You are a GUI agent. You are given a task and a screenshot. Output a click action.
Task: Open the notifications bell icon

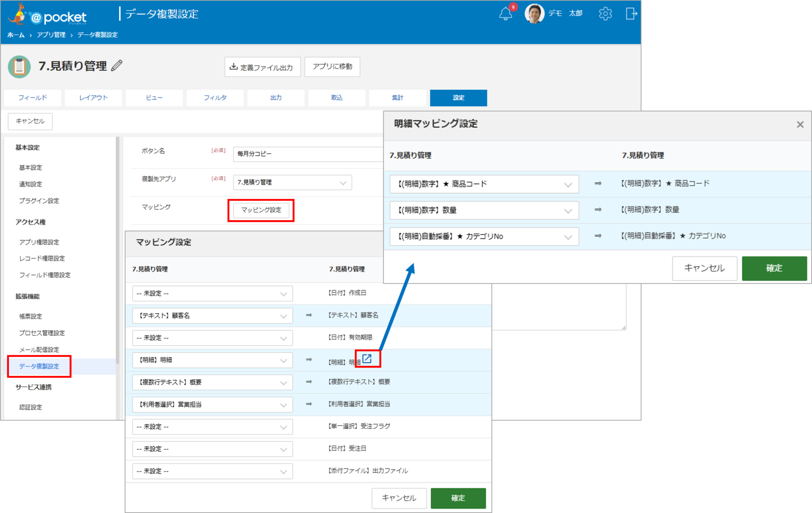click(506, 14)
